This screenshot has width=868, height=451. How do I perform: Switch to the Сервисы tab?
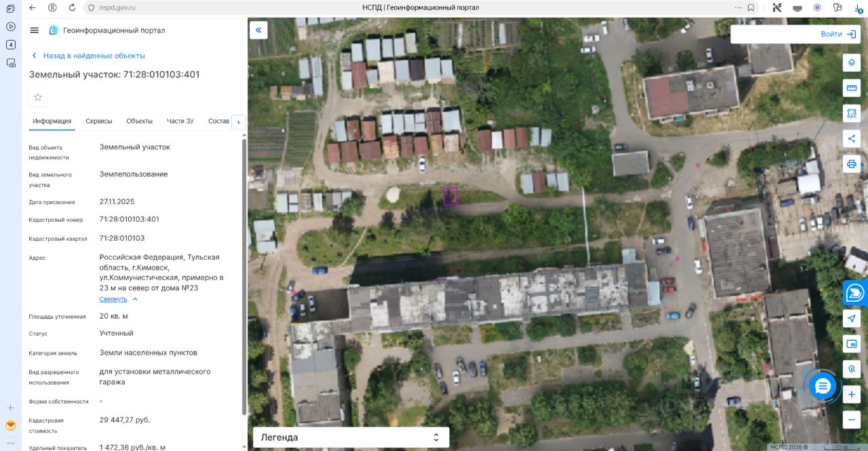tap(99, 121)
